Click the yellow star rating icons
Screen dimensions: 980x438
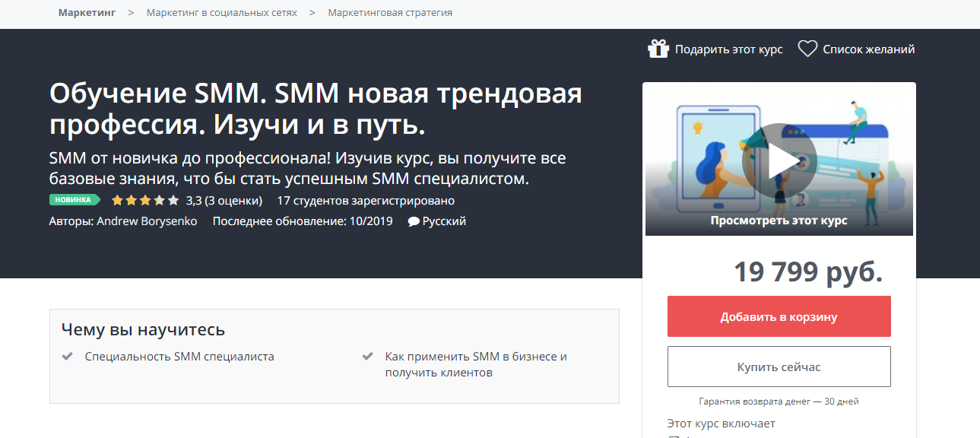point(144,201)
